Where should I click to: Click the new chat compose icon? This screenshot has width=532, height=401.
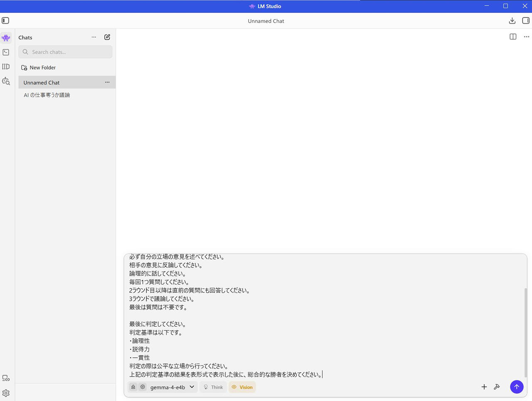click(107, 37)
